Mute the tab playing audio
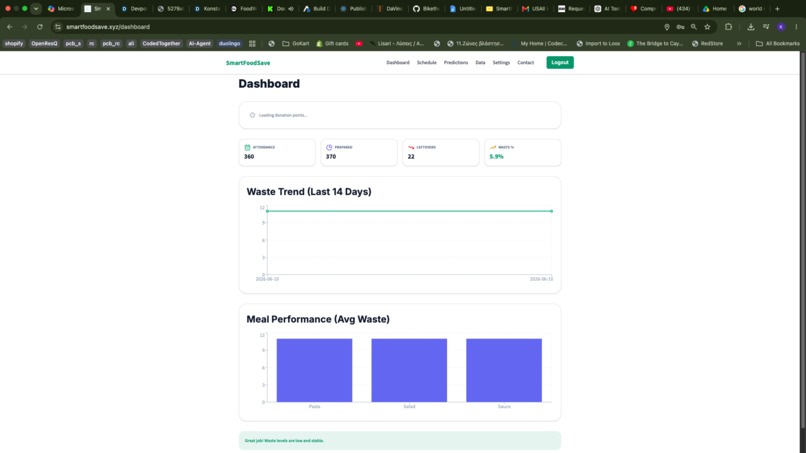Screen dimensions: 806x453 point(290,9)
